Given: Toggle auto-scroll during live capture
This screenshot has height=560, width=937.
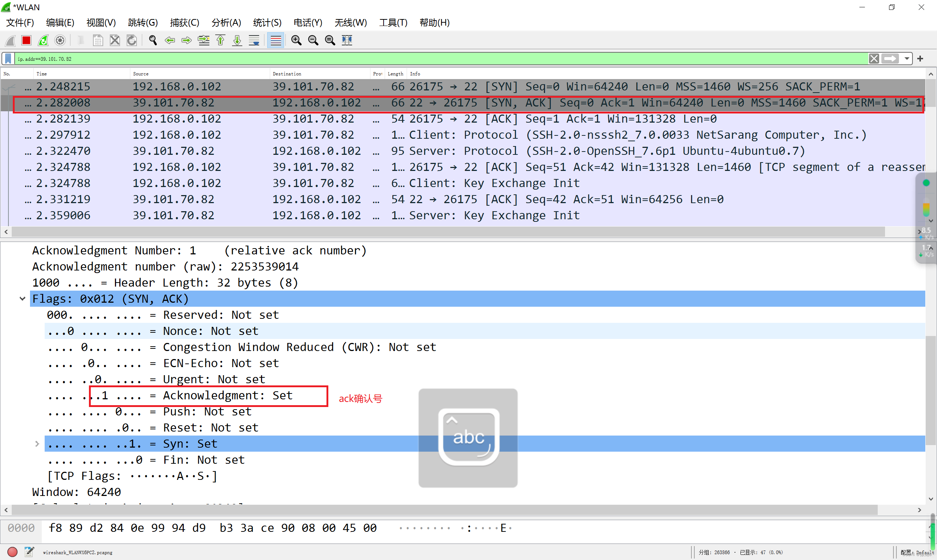Looking at the screenshot, I should (254, 40).
